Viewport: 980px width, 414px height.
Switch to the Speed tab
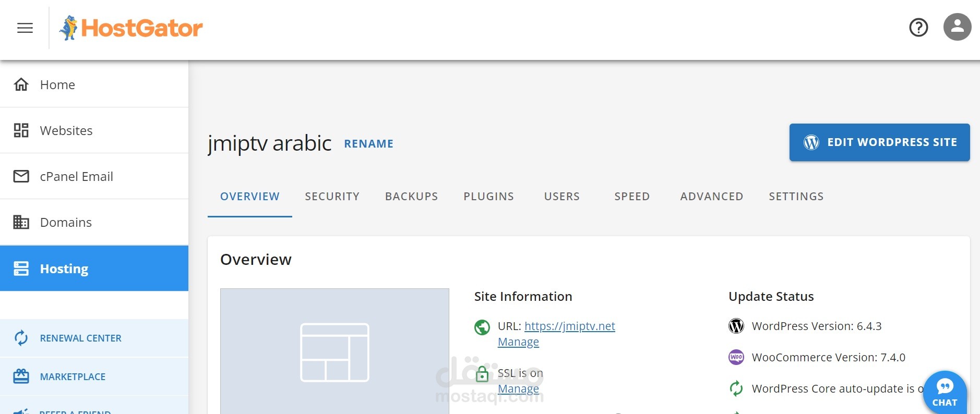click(x=632, y=197)
